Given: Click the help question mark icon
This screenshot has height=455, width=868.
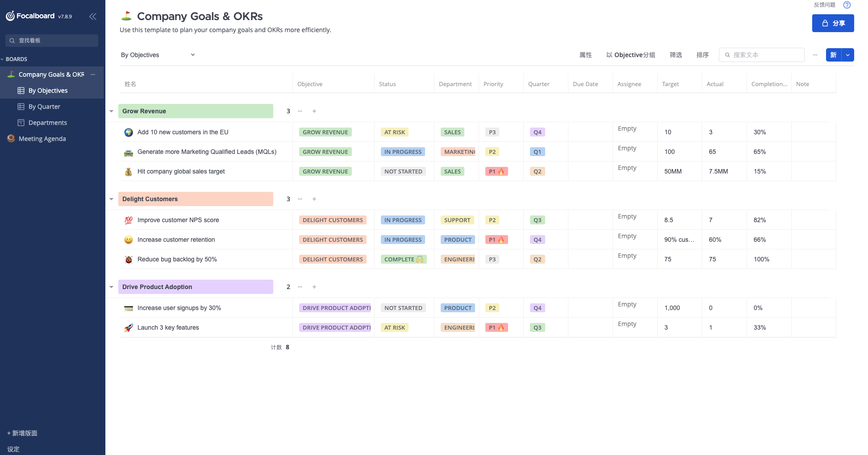Looking at the screenshot, I should point(847,5).
